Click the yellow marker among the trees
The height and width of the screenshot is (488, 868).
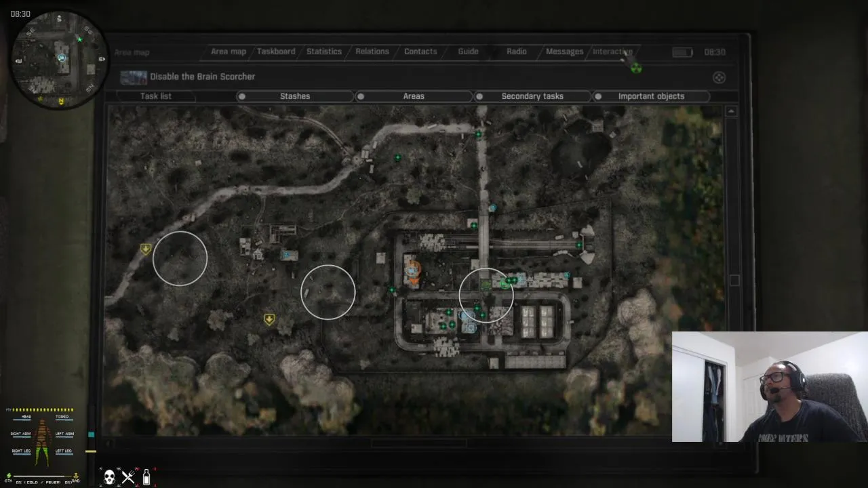click(x=269, y=319)
